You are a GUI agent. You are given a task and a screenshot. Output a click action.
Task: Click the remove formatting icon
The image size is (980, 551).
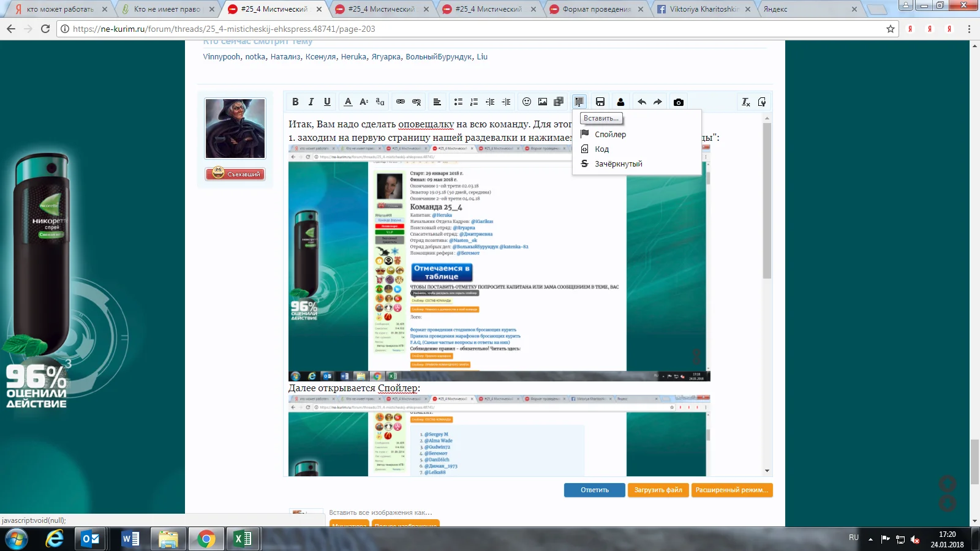[x=745, y=102]
